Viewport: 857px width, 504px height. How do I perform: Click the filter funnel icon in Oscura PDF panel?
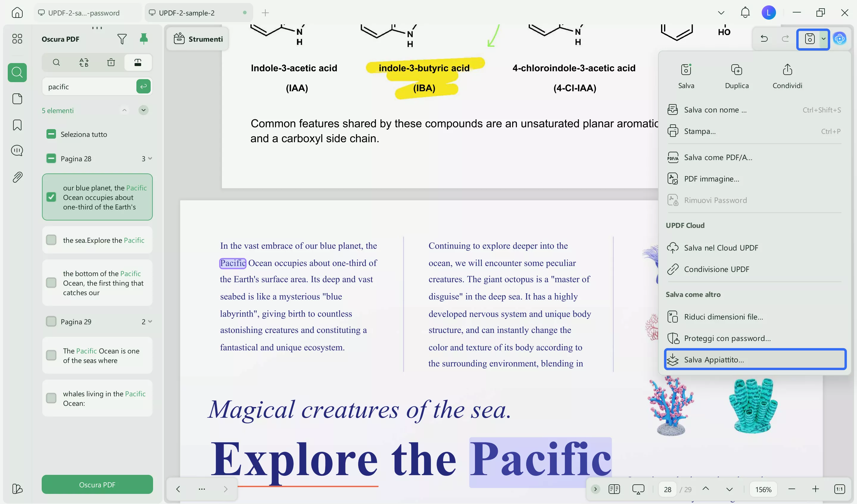pos(122,39)
